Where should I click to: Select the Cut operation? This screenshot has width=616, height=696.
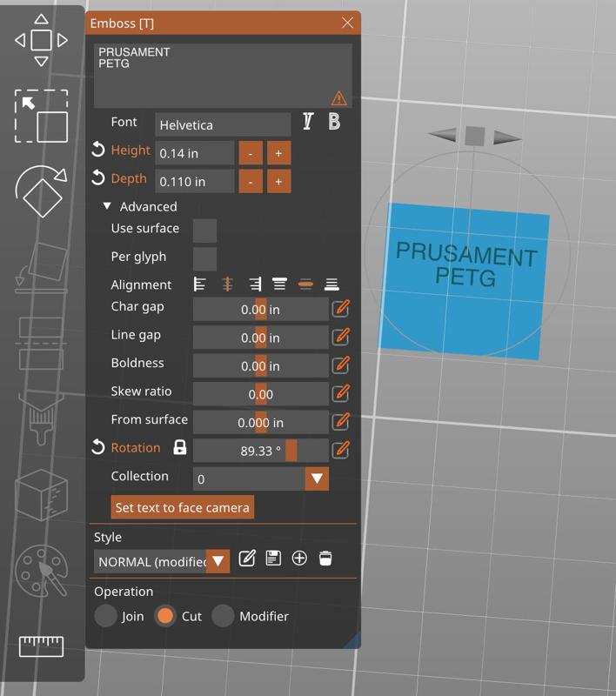[165, 616]
